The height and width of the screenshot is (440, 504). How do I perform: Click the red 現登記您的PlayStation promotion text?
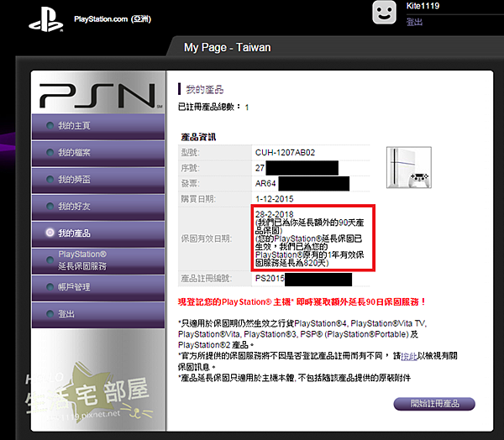point(302,302)
